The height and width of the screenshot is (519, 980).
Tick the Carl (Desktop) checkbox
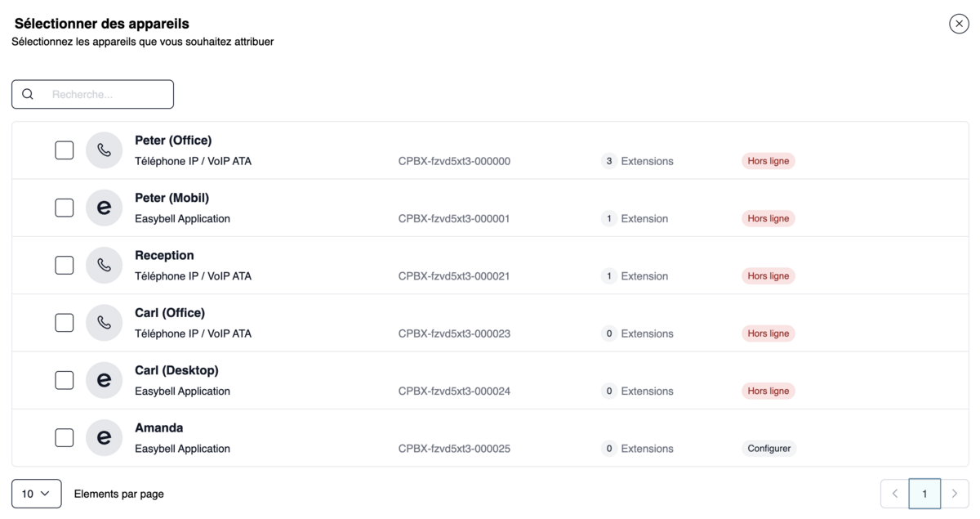click(x=65, y=380)
